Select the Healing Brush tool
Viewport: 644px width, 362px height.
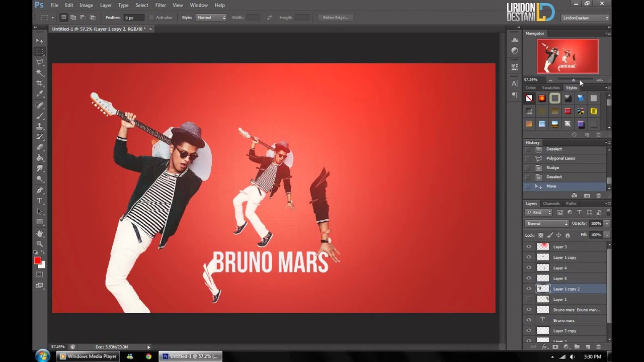(40, 106)
